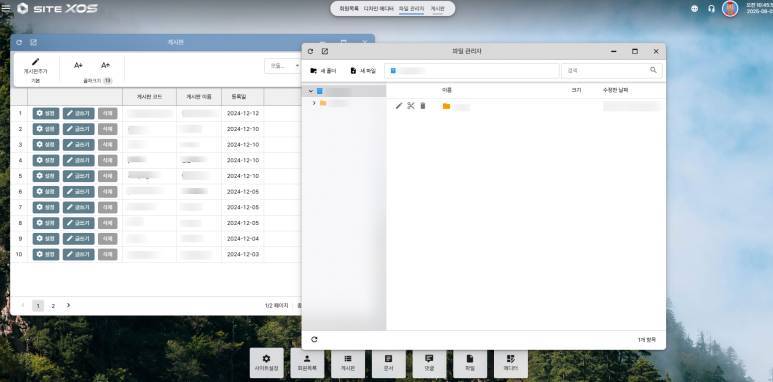Collapse the root node in file tree
Image resolution: width=773 pixels, height=382 pixels.
tap(311, 91)
